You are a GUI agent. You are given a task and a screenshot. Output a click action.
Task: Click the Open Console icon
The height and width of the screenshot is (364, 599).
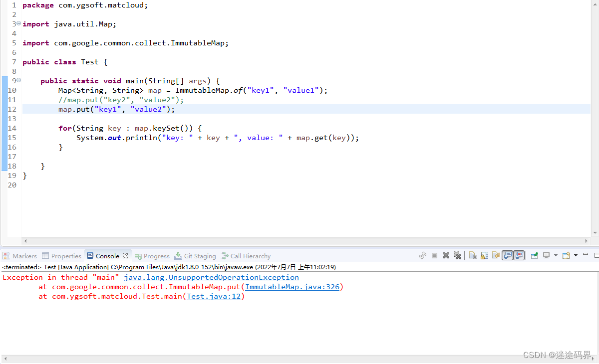click(x=566, y=255)
